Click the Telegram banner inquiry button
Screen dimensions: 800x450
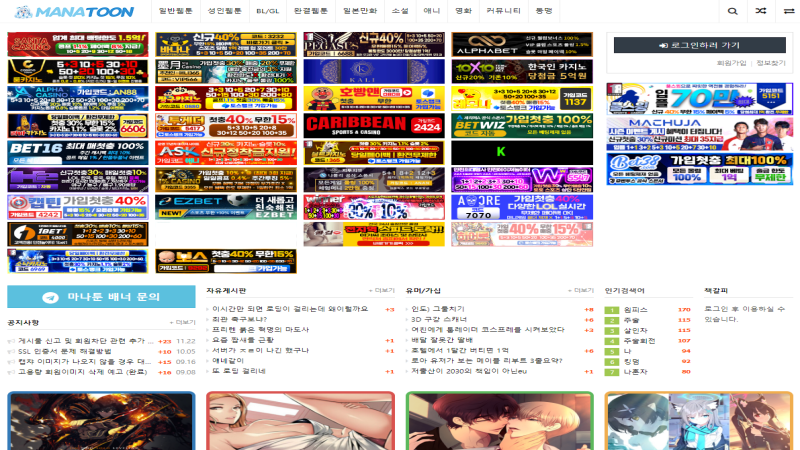(x=102, y=297)
